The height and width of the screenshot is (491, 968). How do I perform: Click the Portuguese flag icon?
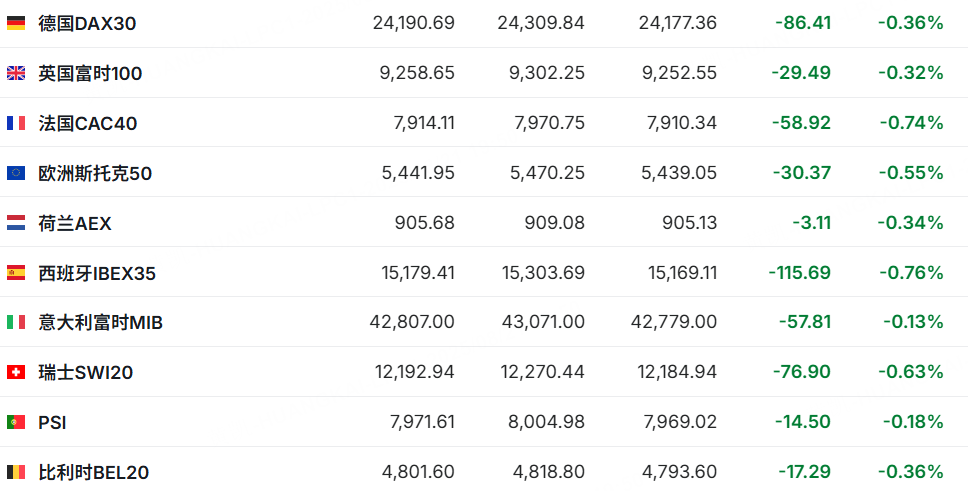pyautogui.click(x=16, y=422)
